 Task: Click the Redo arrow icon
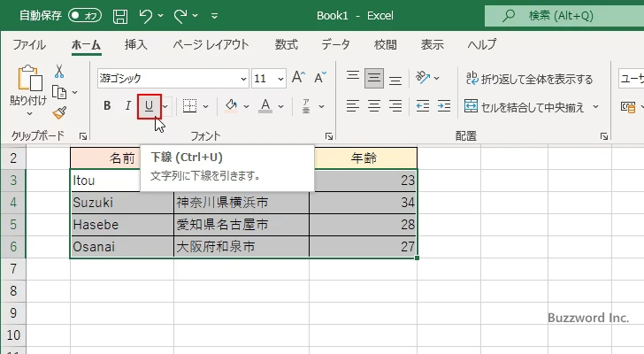(180, 17)
